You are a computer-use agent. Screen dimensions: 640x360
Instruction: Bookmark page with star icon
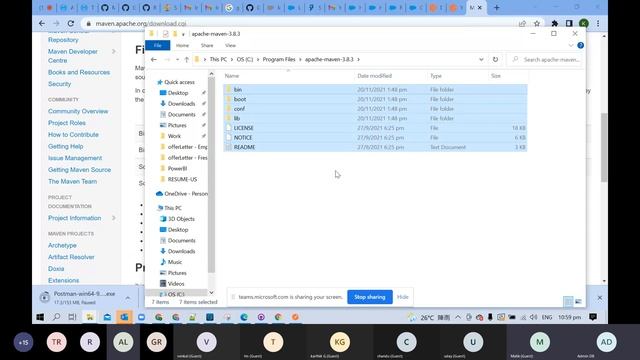(537, 24)
